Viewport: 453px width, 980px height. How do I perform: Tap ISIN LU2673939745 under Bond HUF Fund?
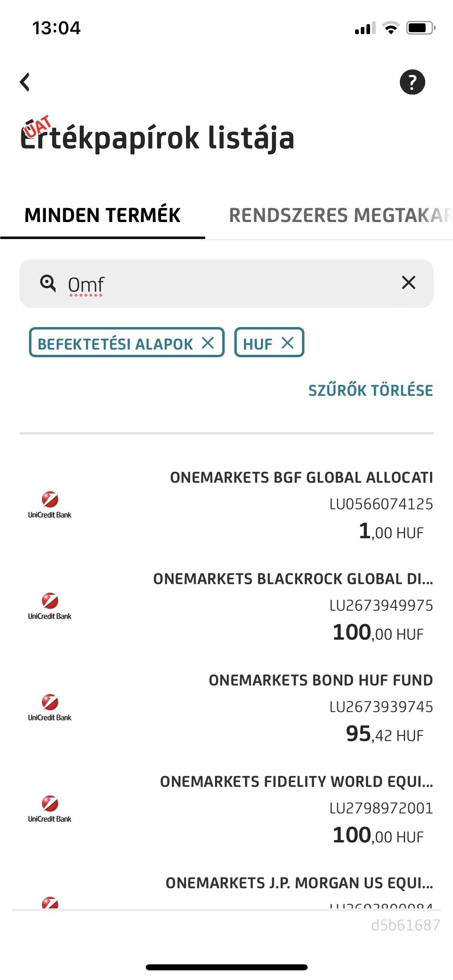(x=381, y=707)
